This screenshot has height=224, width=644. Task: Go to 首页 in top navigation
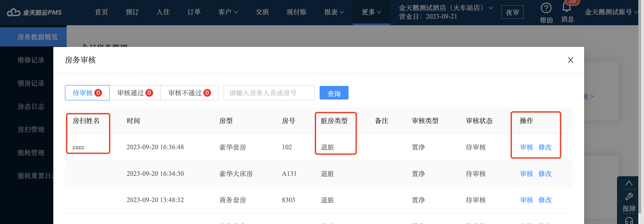[101, 12]
